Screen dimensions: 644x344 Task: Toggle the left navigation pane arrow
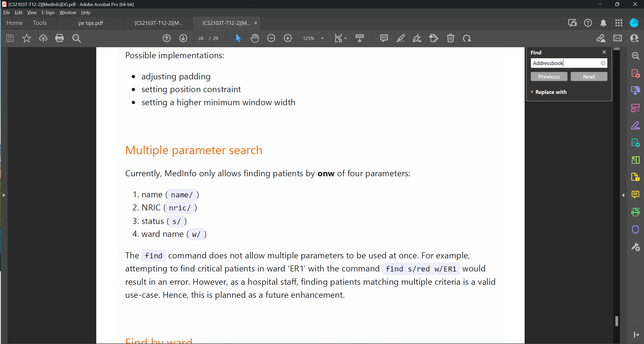coord(4,195)
